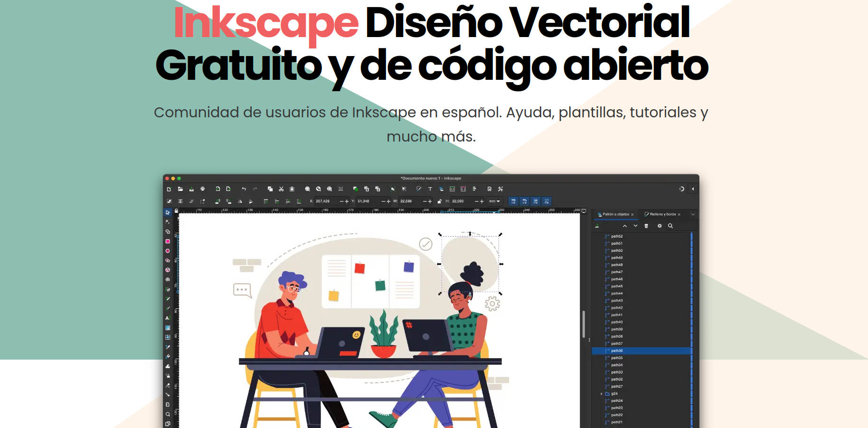This screenshot has height=428, width=868.
Task: Switch to the Relleno y borde tab
Action: coord(663,214)
